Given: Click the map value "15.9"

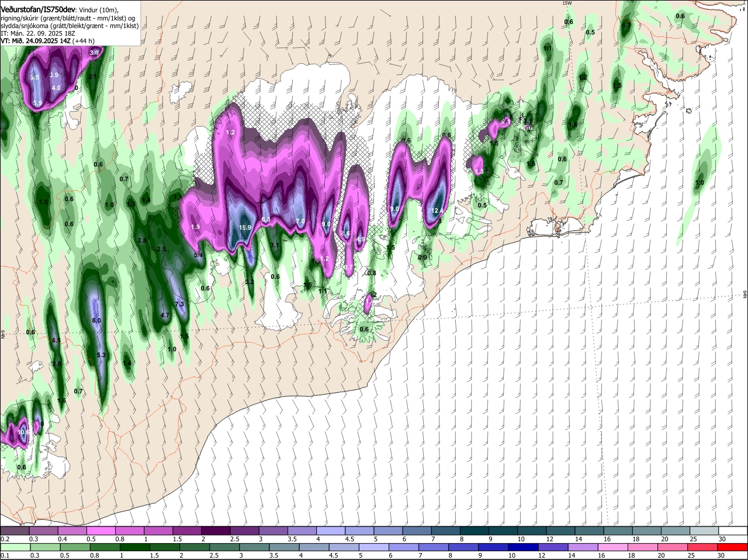Looking at the screenshot, I should (x=245, y=227).
